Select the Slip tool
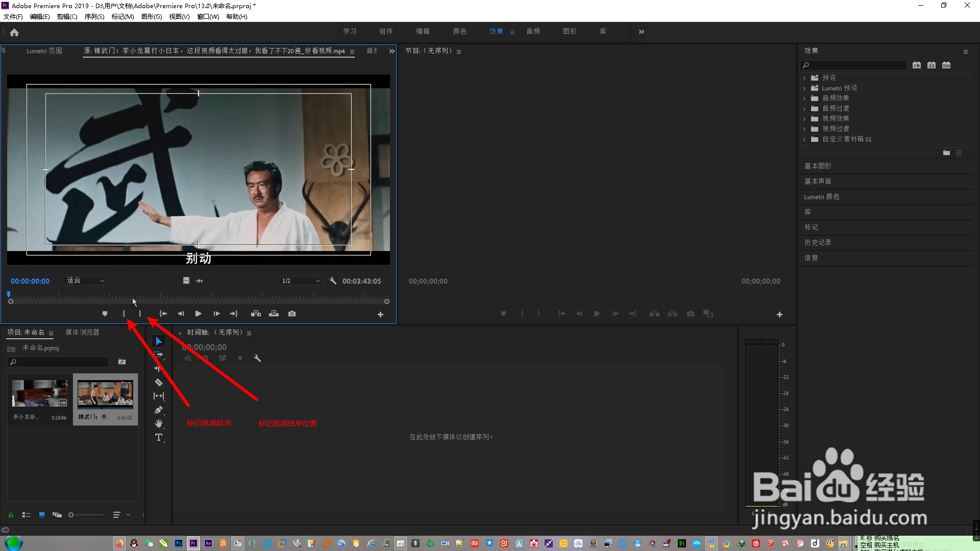Screen dimensions: 980x551 (159, 396)
